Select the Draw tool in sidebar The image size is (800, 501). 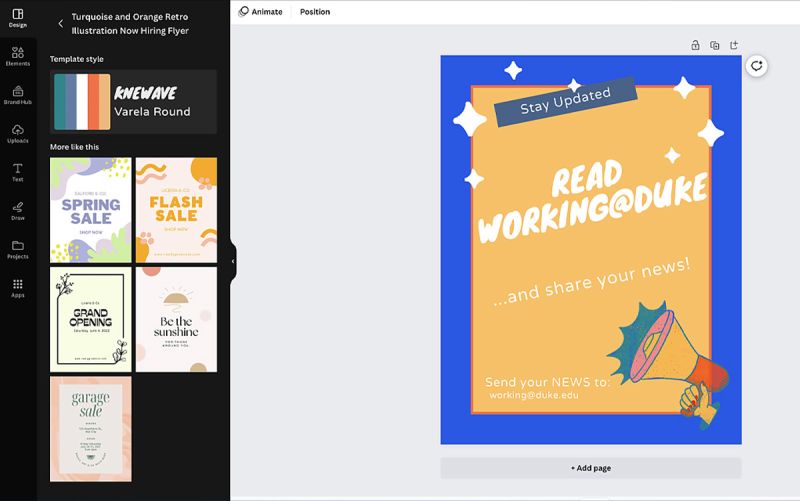[x=18, y=211]
